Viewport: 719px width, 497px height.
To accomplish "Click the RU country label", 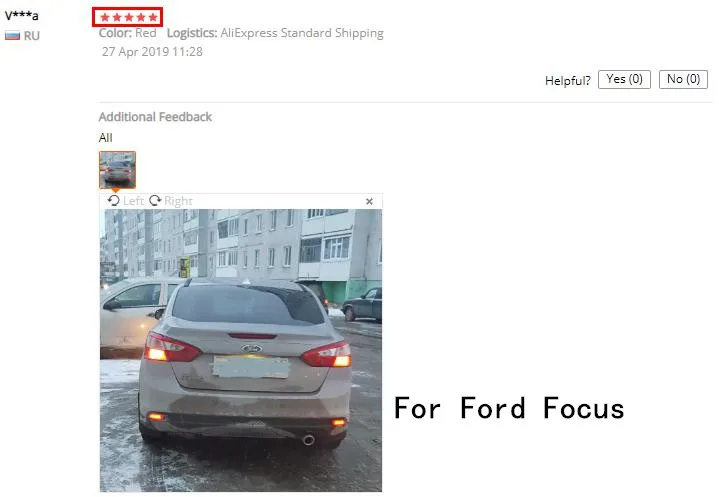I will (x=32, y=36).
